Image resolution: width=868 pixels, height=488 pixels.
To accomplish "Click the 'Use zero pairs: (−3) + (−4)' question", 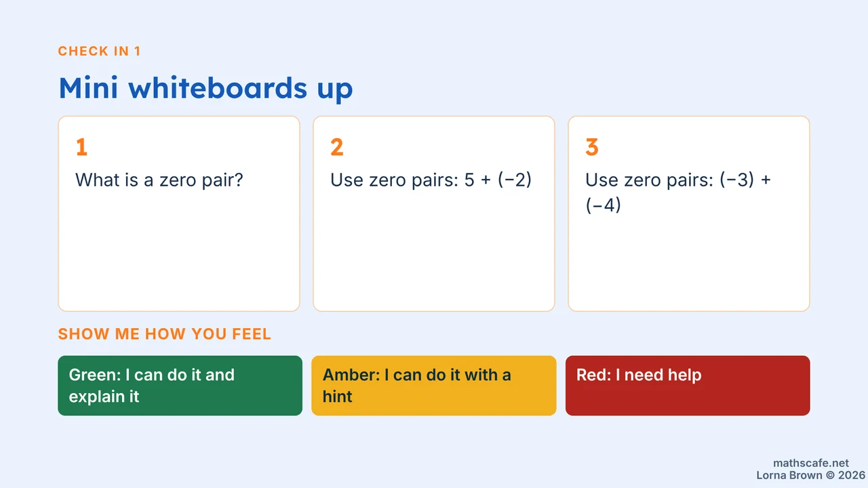I will click(x=678, y=192).
